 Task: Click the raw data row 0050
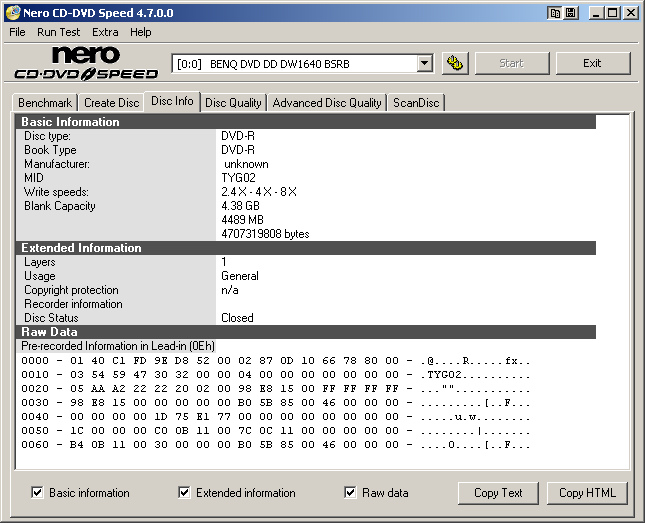pos(276,431)
